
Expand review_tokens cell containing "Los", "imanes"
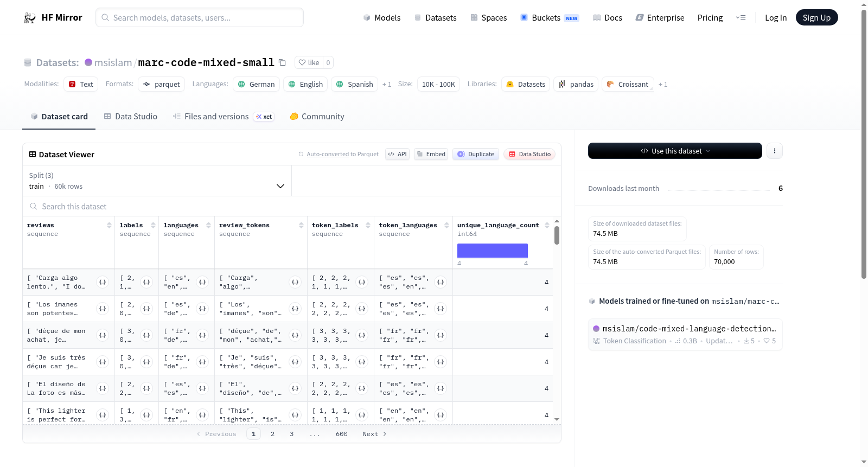[295, 309]
